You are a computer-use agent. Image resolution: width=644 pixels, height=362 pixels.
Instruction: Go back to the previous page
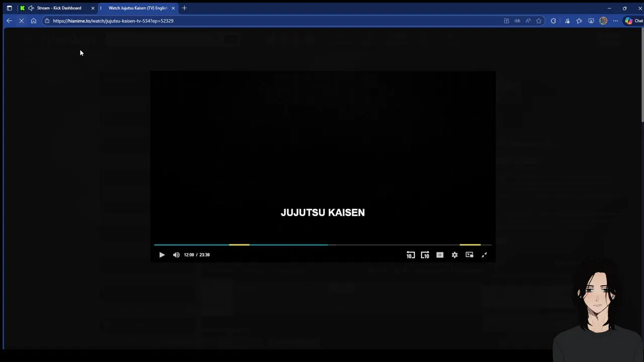(x=9, y=21)
